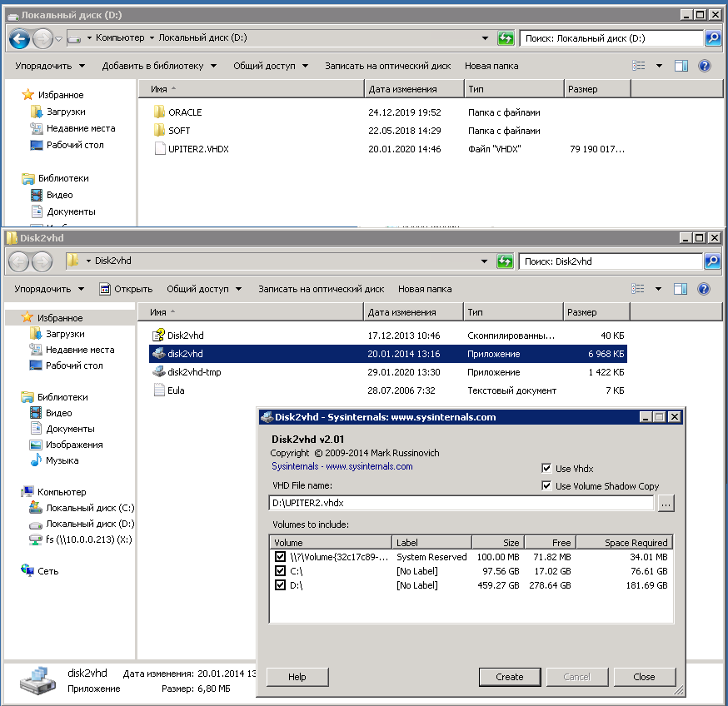Click Create button
The width and height of the screenshot is (728, 706).
[x=509, y=677]
